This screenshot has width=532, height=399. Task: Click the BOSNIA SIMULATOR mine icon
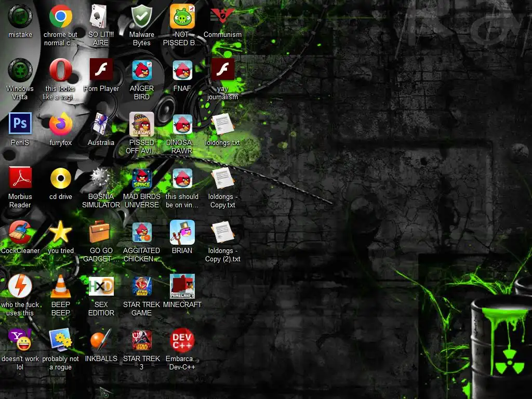(x=101, y=178)
